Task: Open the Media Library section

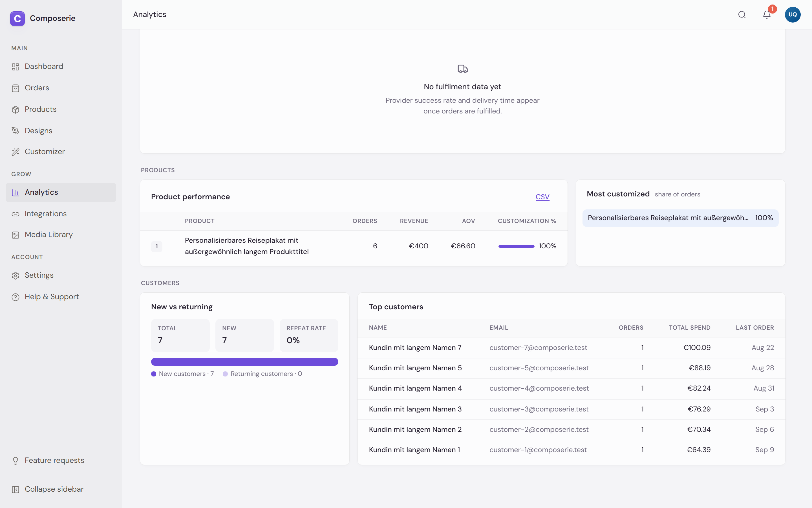Action: tap(61, 235)
